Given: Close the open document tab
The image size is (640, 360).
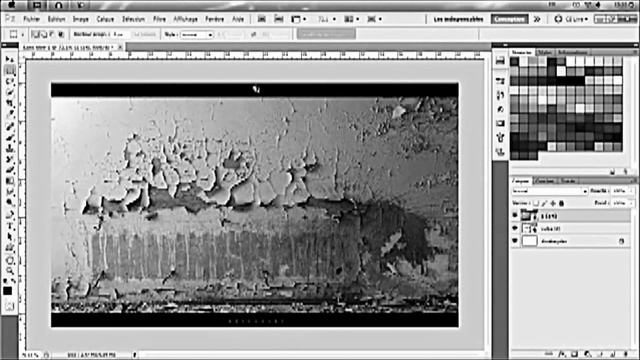Looking at the screenshot, I should coord(120,47).
